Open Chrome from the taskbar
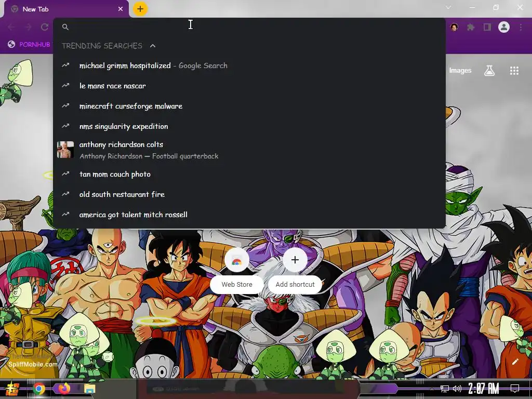532x399 pixels. [39, 389]
